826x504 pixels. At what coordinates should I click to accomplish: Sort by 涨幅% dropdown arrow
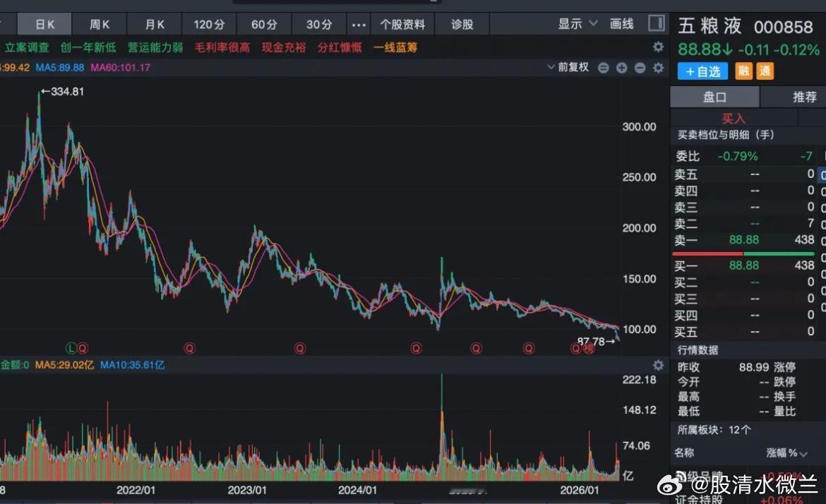803,453
